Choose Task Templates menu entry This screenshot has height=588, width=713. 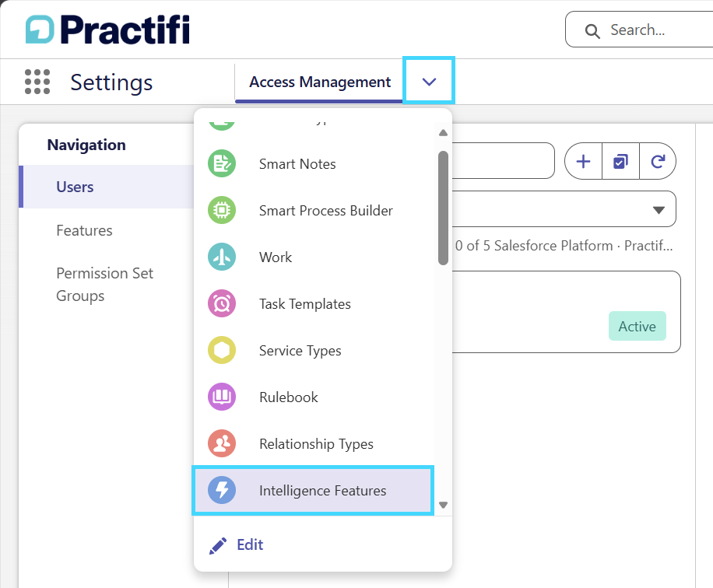(x=314, y=303)
